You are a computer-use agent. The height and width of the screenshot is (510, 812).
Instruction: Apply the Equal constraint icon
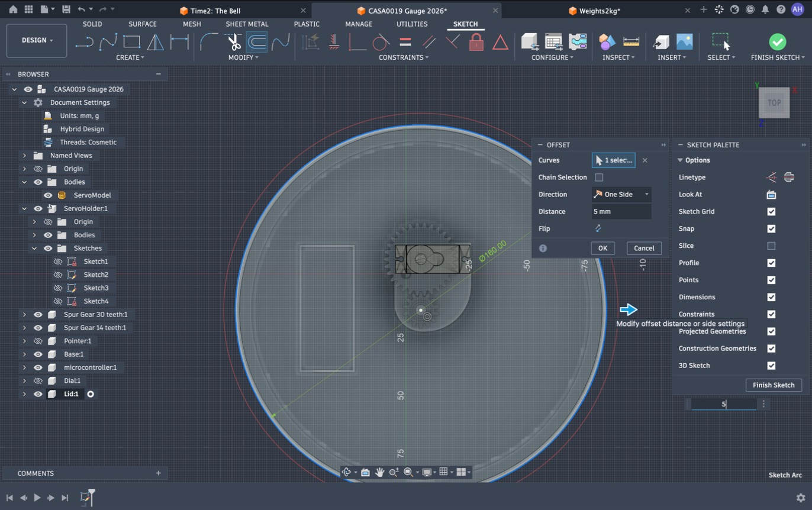coord(405,42)
